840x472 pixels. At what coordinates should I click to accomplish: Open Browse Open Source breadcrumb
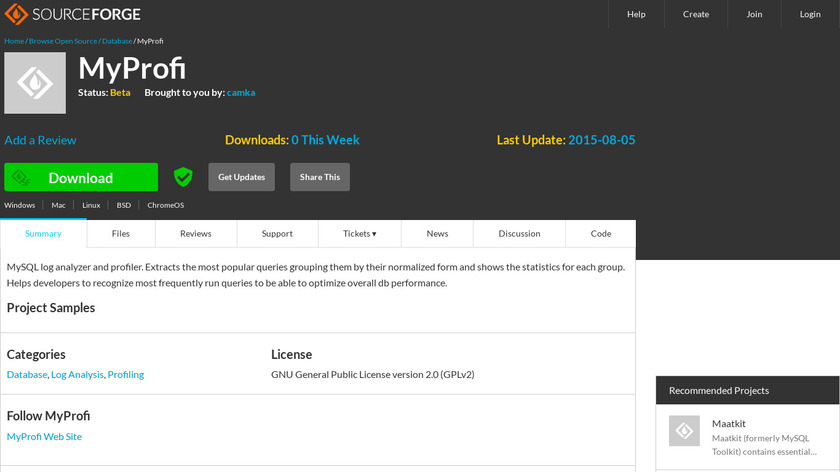tap(63, 41)
